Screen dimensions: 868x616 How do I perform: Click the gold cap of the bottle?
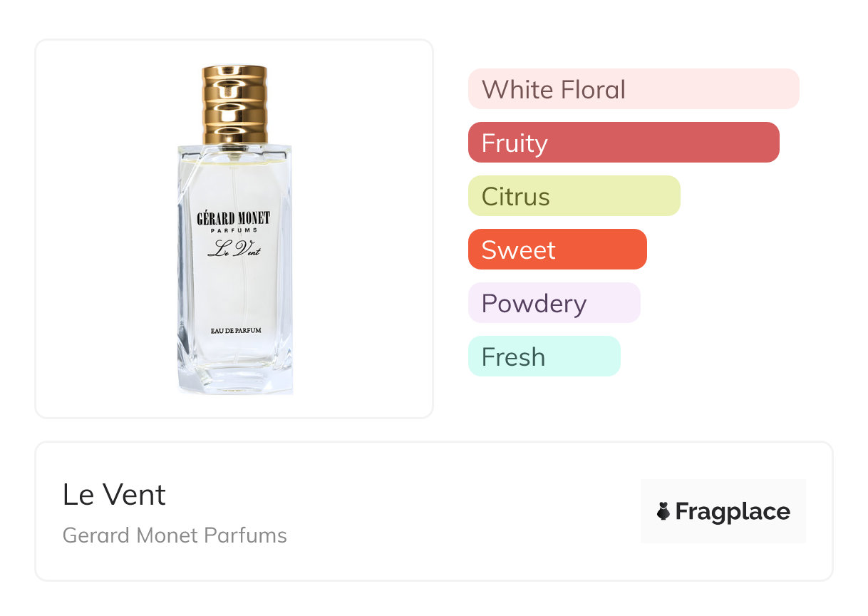coord(234,105)
